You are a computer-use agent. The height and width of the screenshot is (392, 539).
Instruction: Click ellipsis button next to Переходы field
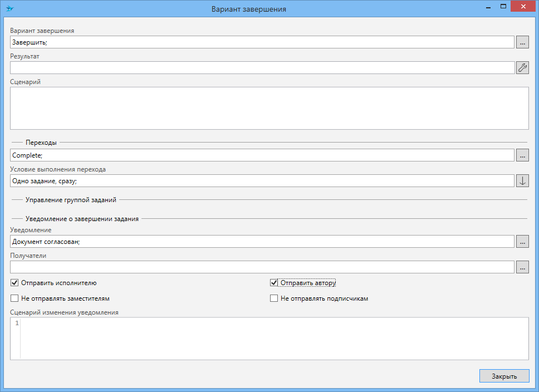pos(522,155)
